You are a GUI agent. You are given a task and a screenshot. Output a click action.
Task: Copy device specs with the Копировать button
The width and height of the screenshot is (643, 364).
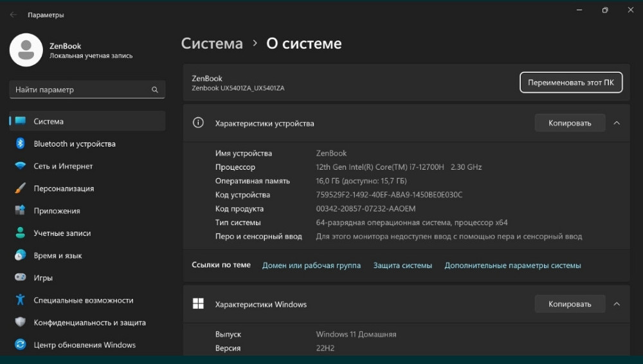pyautogui.click(x=570, y=123)
